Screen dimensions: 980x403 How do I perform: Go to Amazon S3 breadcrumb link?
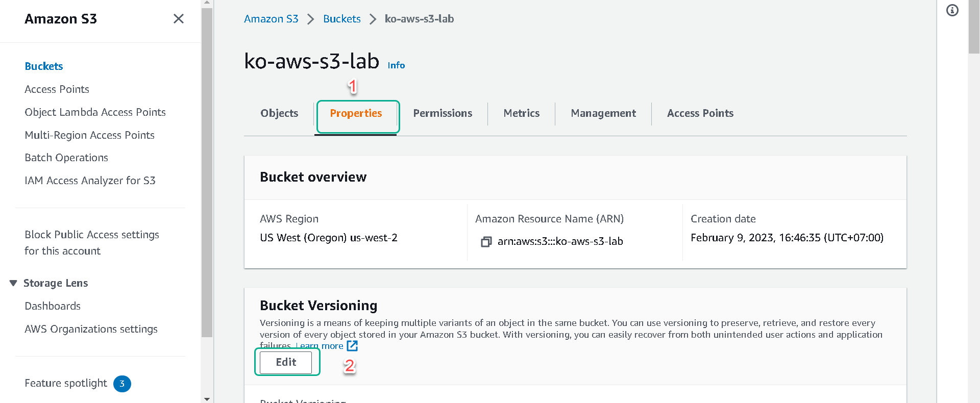(x=271, y=19)
